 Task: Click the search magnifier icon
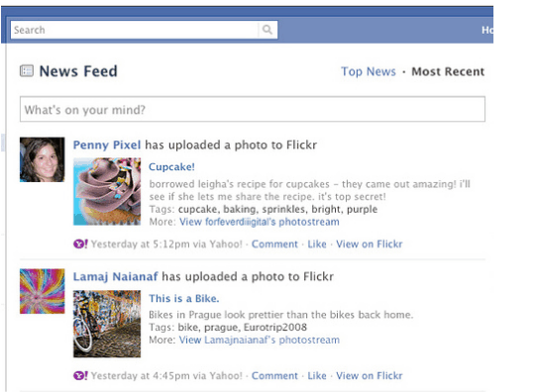pyautogui.click(x=267, y=30)
